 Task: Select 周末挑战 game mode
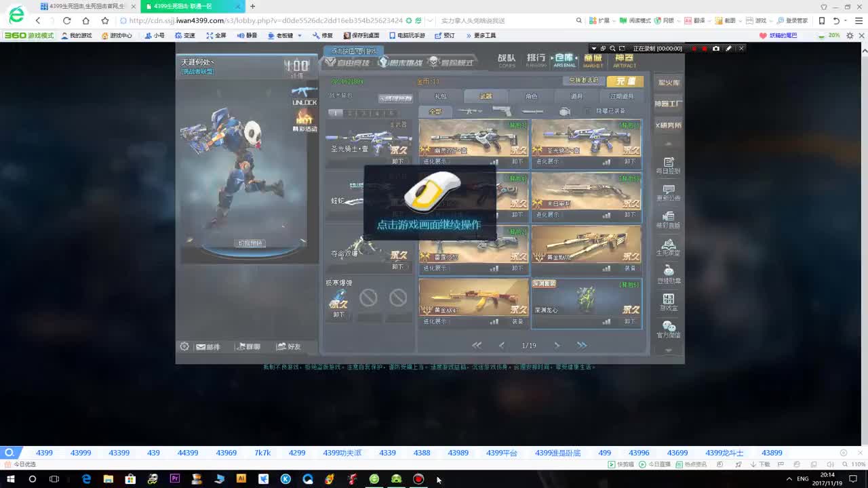401,63
